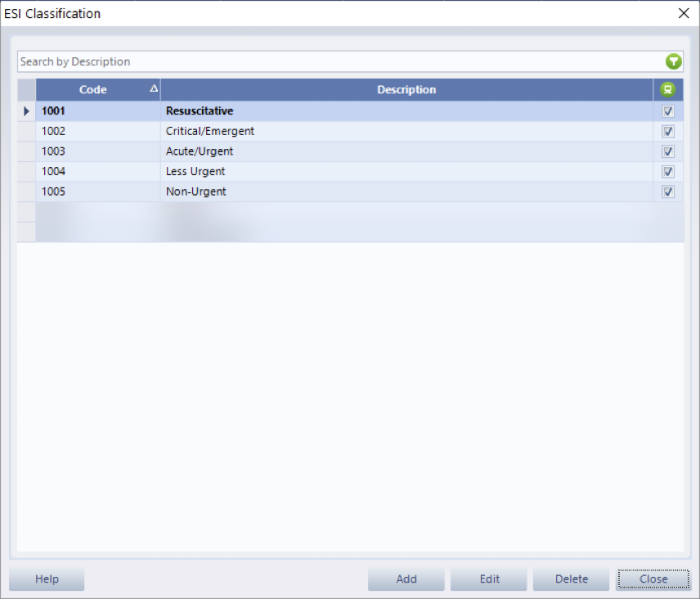Open Help for ESI Classification
The height and width of the screenshot is (599, 700).
click(x=47, y=579)
